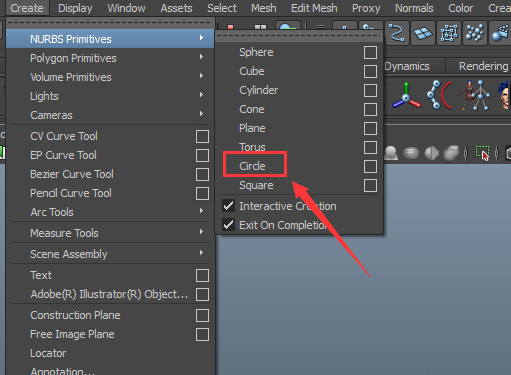This screenshot has width=511, height=375.
Task: Select the CV Curve Tool entry
Action: pyautogui.click(x=64, y=136)
